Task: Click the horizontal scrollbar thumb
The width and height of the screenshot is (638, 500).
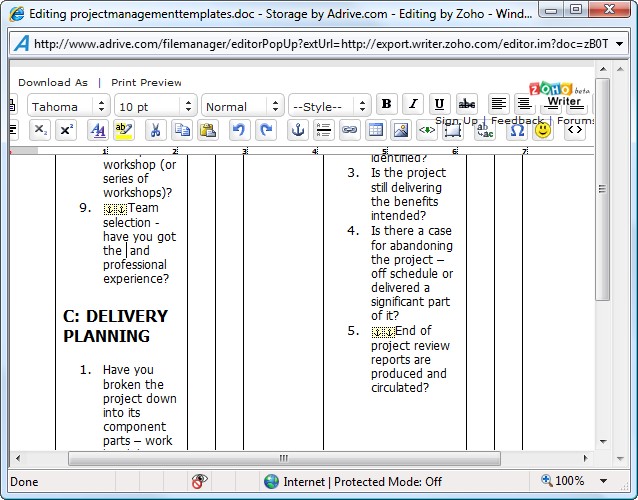Action: click(x=284, y=459)
